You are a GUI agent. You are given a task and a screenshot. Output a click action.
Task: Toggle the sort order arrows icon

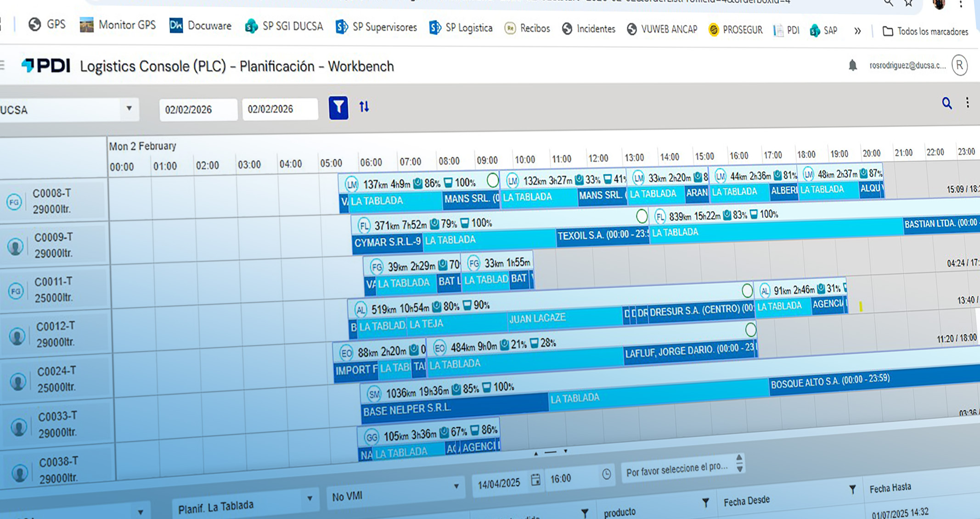pyautogui.click(x=364, y=107)
